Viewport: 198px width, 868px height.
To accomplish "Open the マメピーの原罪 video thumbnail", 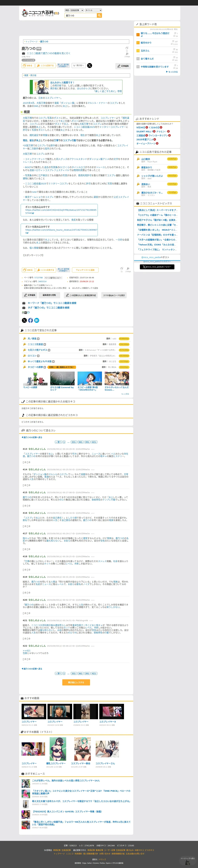I will [35, 378].
